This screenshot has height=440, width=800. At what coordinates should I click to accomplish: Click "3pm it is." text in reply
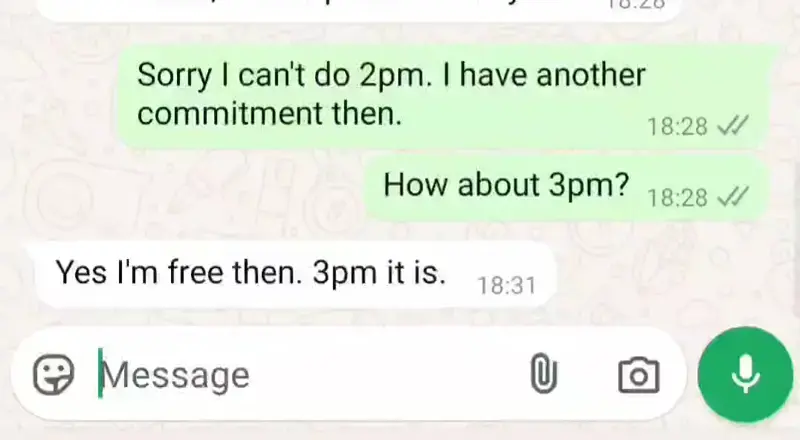pos(379,273)
